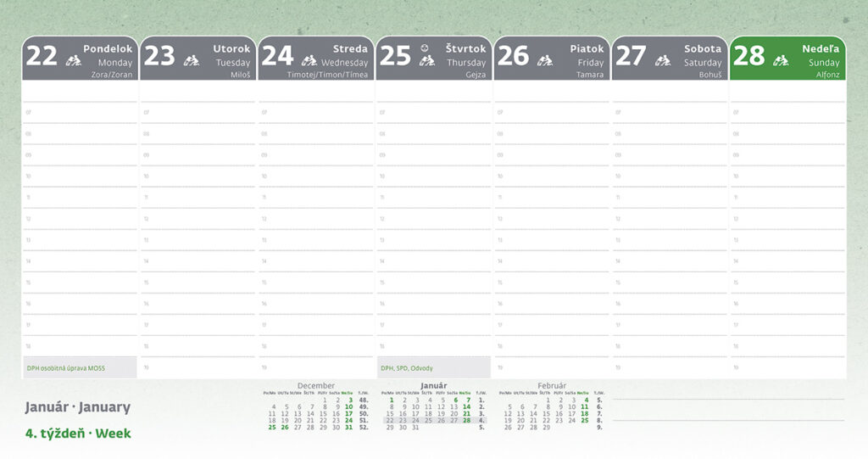Click the highlighted week 4 row in Január
This screenshot has height=459, width=868.
433,420
